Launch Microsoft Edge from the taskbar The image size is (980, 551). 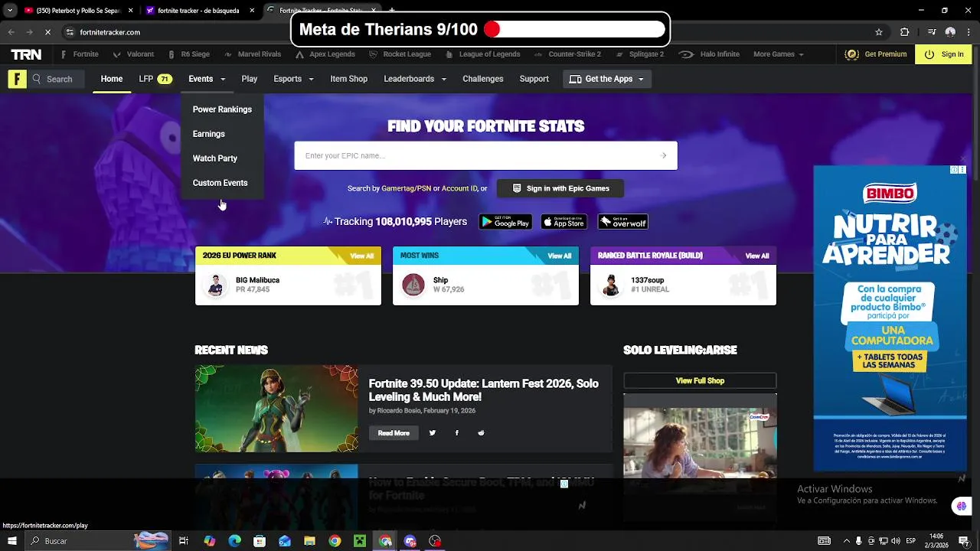(x=234, y=541)
